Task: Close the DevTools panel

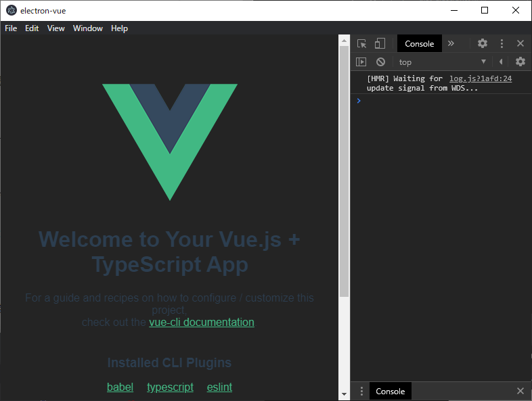Action: pyautogui.click(x=520, y=43)
